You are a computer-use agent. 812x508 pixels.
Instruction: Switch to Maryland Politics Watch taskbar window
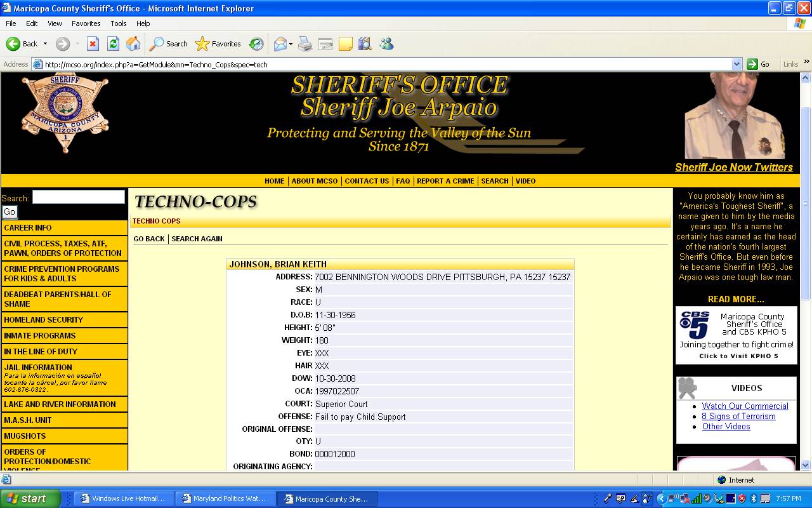[x=225, y=498]
